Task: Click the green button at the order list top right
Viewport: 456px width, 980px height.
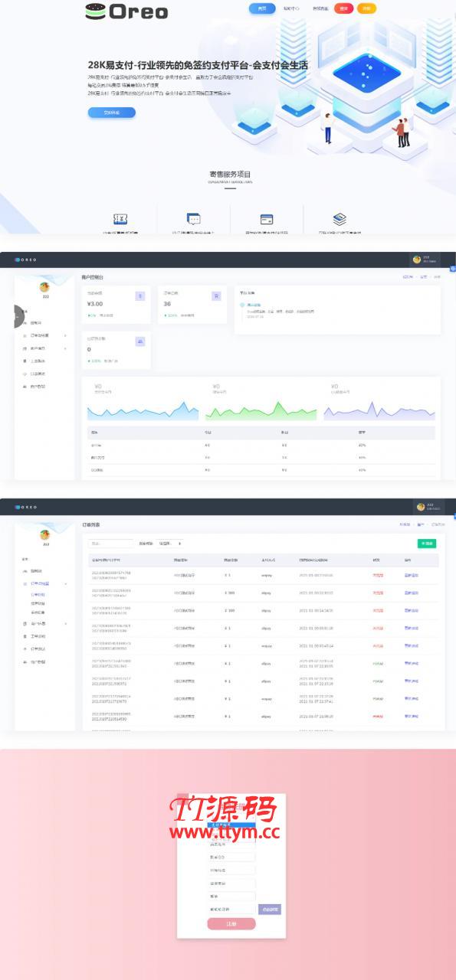Action: [x=426, y=544]
